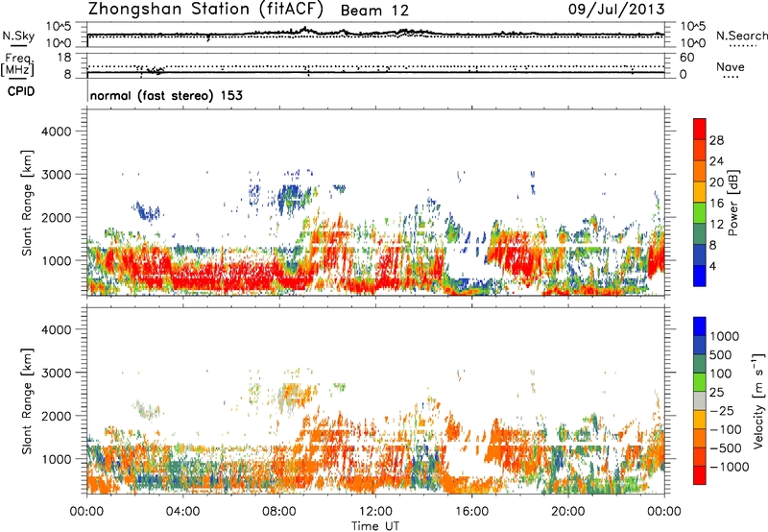
Task: Click the '16' power colorbar value
Action: point(716,204)
